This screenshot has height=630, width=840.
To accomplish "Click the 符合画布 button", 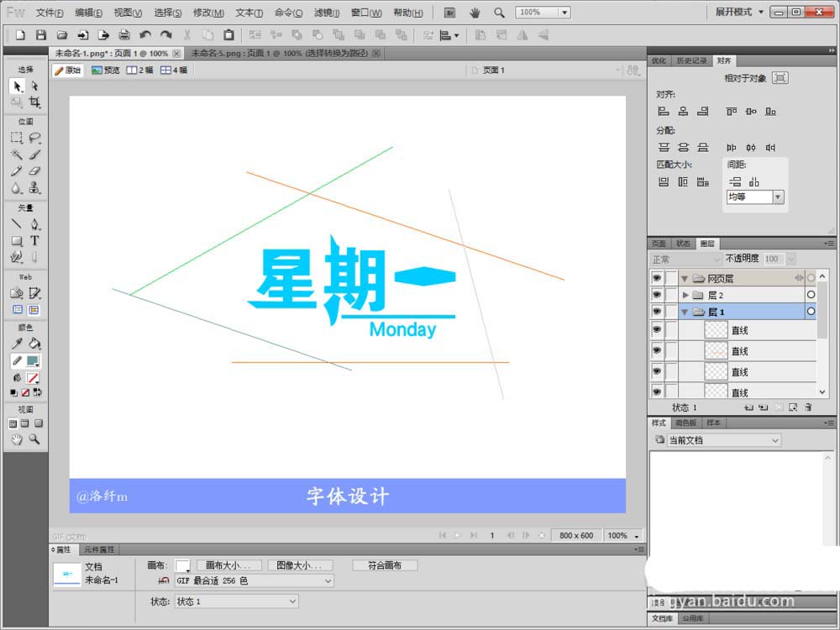I will (x=385, y=565).
